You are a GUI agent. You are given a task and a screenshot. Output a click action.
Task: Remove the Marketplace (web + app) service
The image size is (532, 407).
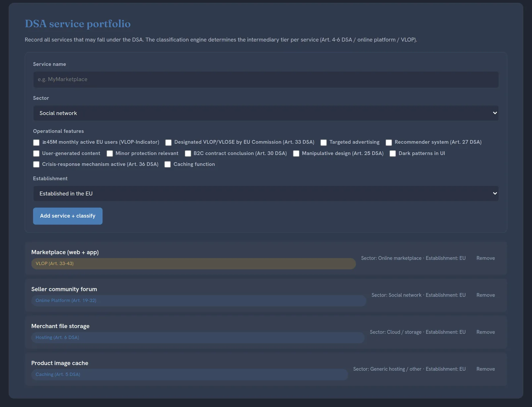pos(485,258)
